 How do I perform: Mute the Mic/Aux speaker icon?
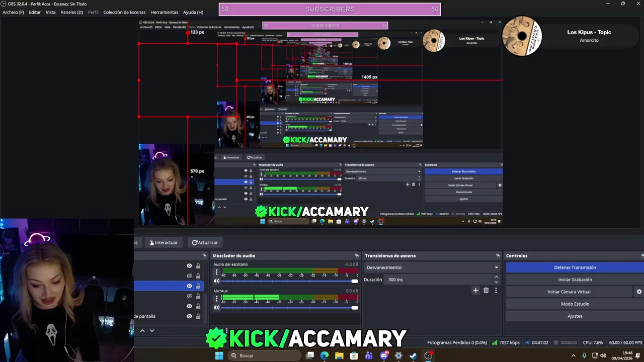coord(217,307)
